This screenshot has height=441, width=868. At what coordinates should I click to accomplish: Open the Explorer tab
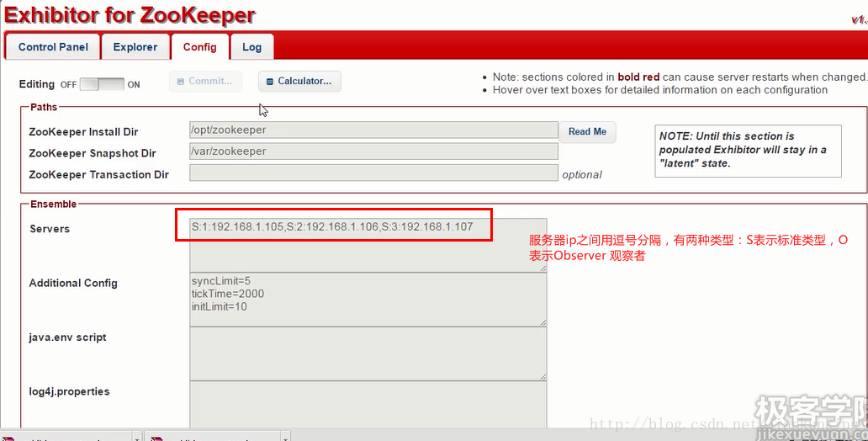point(135,47)
